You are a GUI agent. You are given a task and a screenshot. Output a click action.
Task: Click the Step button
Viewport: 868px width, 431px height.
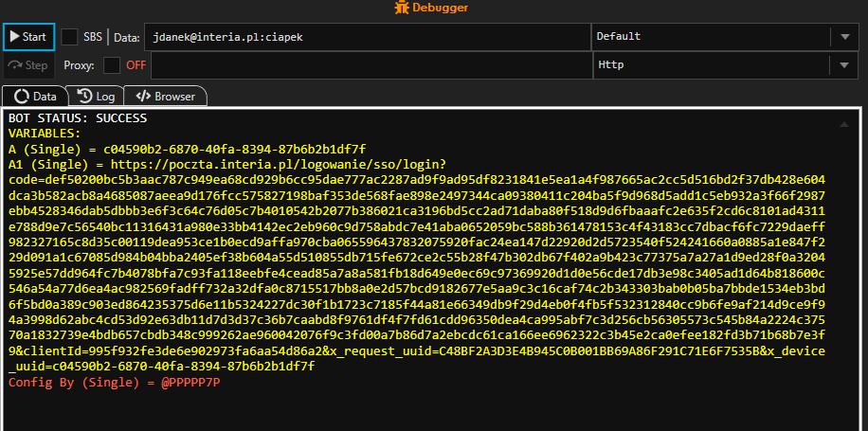pos(28,65)
